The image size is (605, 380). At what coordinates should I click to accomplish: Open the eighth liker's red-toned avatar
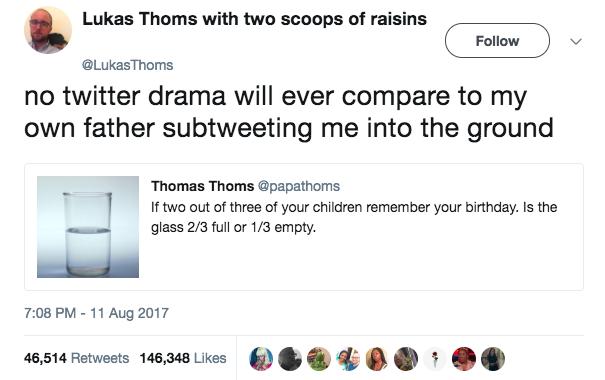tap(464, 359)
